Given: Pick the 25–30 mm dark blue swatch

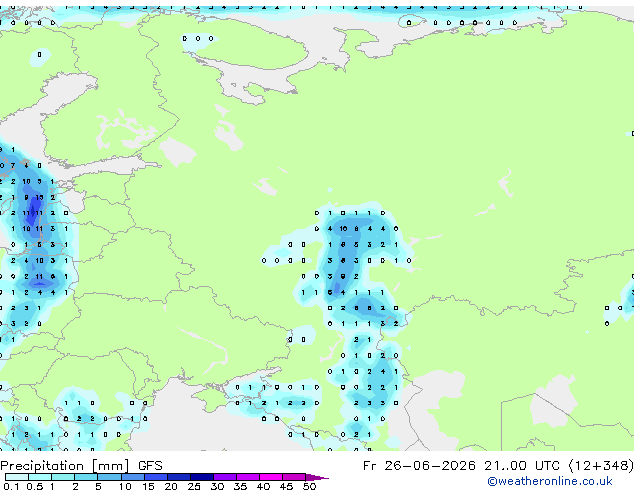Looking at the screenshot, I should tap(202, 477).
